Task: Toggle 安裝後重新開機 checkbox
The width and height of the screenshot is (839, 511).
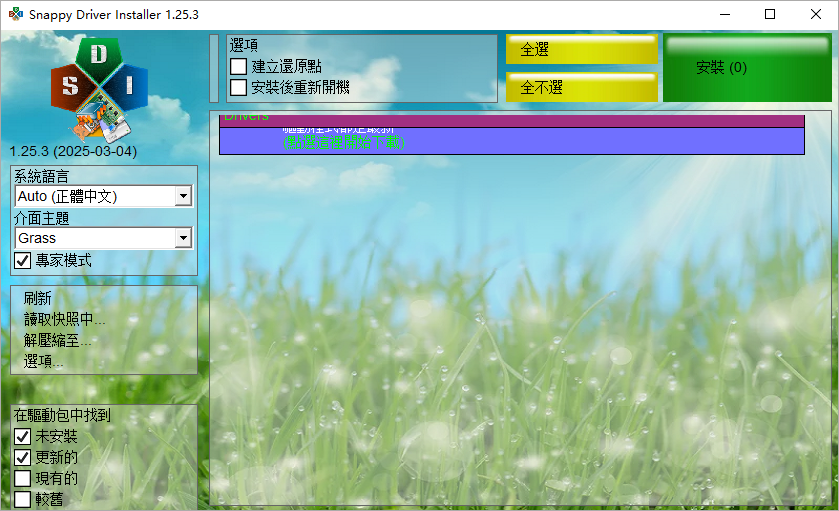Action: 238,87
